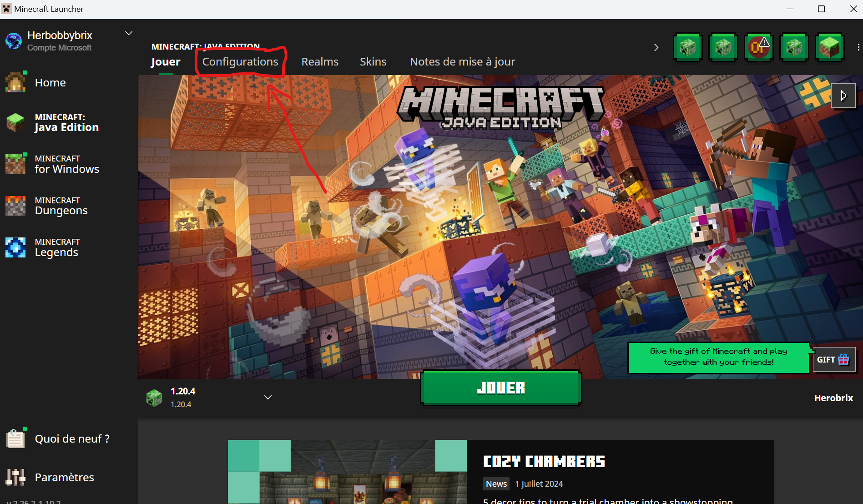
Task: Launch the 'Or' shortcut with warning badge
Action: click(x=758, y=47)
